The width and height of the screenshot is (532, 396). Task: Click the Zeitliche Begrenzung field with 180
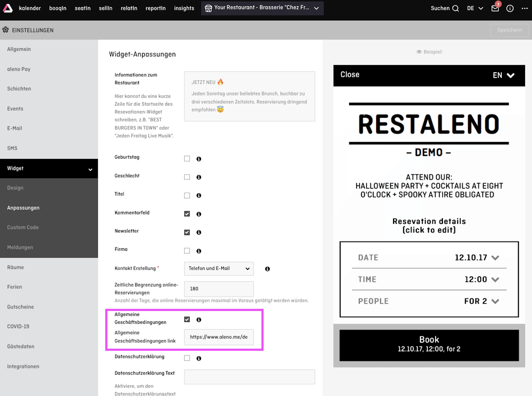pos(219,289)
